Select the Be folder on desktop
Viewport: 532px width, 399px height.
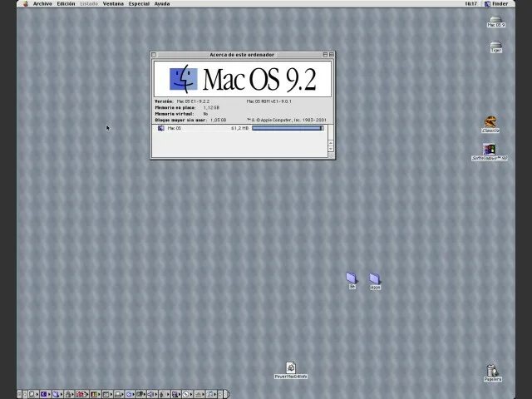click(x=352, y=280)
